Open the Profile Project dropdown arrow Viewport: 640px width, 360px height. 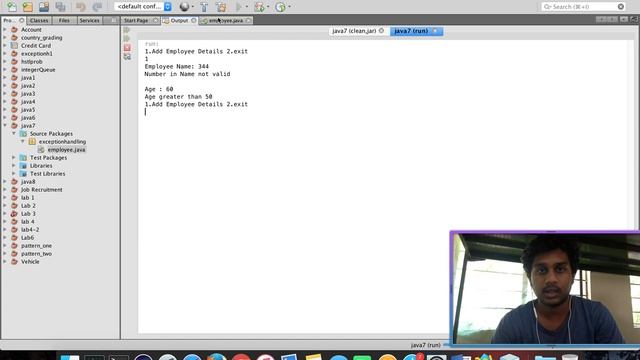click(x=289, y=7)
